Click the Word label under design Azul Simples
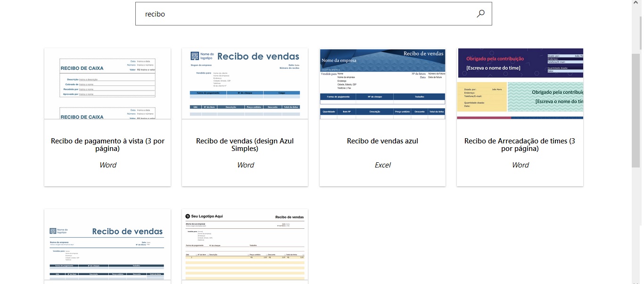The height and width of the screenshot is (284, 644). 245,165
